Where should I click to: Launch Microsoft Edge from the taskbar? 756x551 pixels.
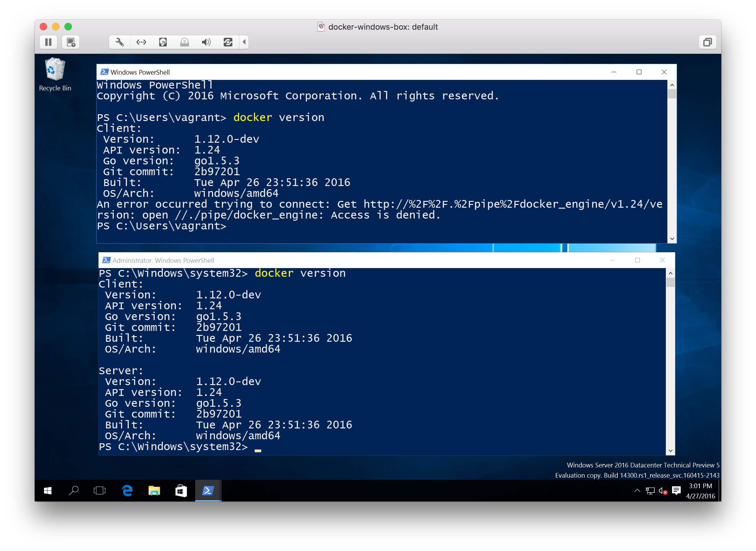click(x=127, y=491)
